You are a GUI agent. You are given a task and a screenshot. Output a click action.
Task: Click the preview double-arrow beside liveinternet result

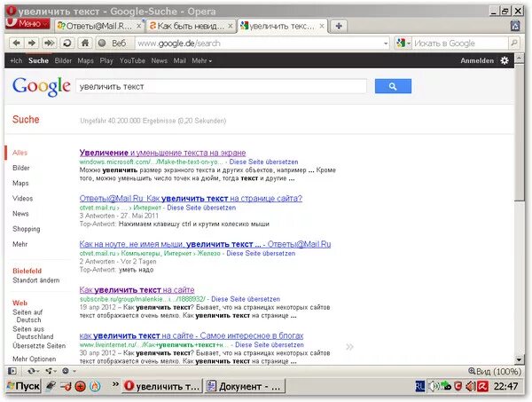(349, 347)
